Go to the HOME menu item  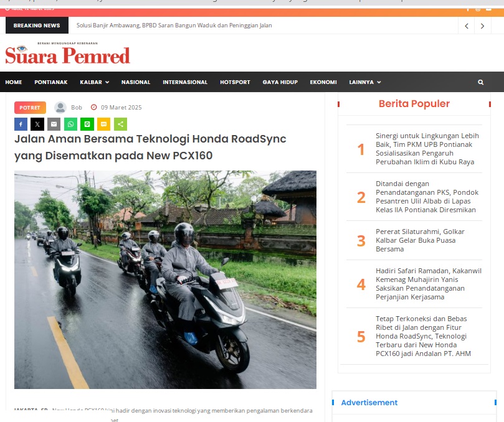point(14,82)
